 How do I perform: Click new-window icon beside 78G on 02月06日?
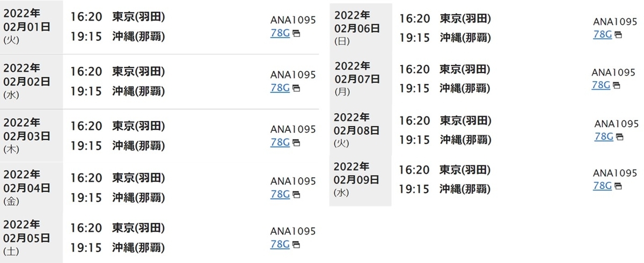pos(618,35)
